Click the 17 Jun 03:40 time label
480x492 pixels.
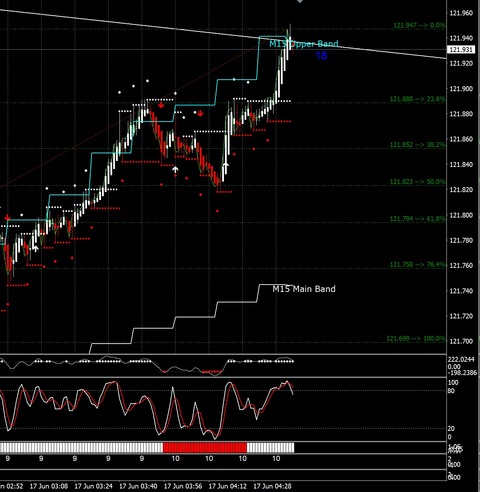(x=138, y=486)
